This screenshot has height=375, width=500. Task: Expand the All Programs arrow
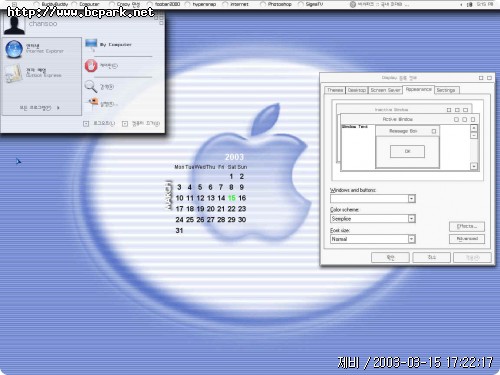click(x=58, y=108)
